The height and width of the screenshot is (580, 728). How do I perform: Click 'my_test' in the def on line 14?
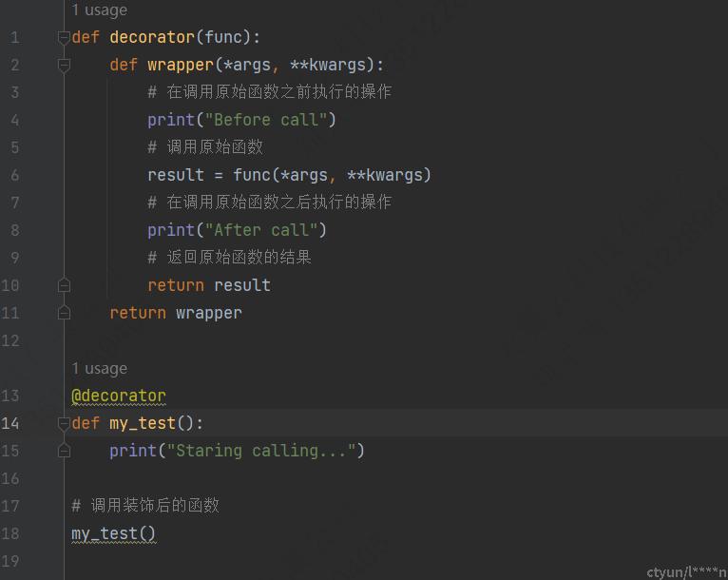143,423
